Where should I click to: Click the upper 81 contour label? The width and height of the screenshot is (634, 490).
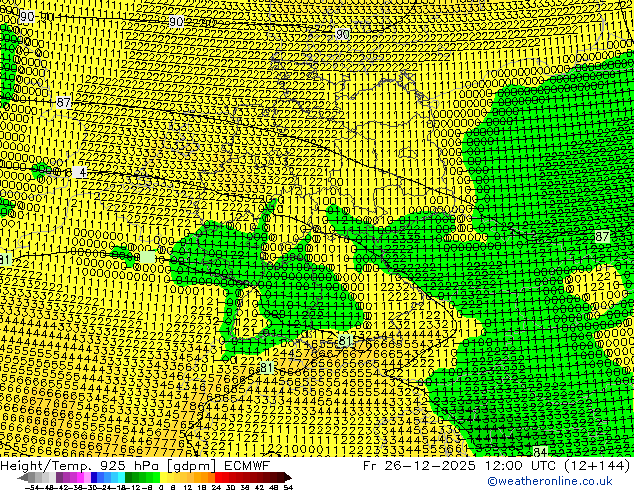(x=344, y=340)
